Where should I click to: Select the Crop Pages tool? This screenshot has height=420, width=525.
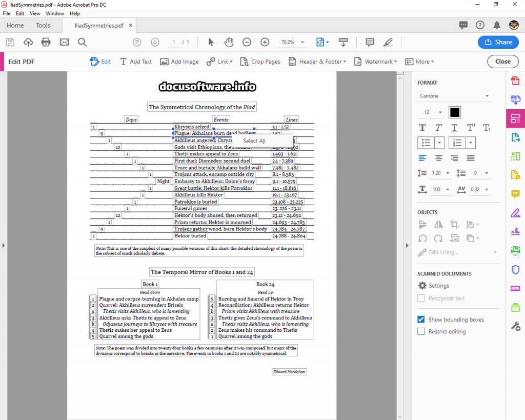click(260, 62)
